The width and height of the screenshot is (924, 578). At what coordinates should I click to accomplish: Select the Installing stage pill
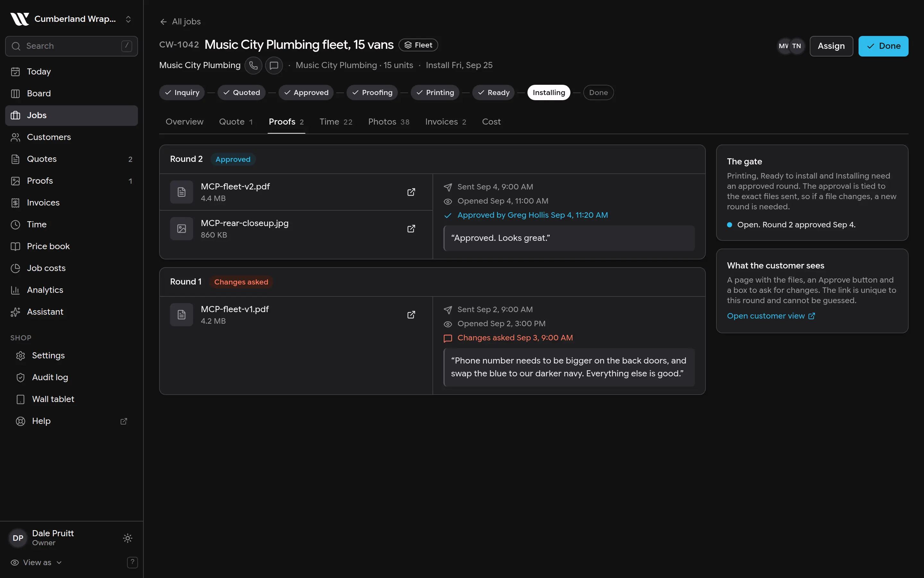(x=549, y=92)
